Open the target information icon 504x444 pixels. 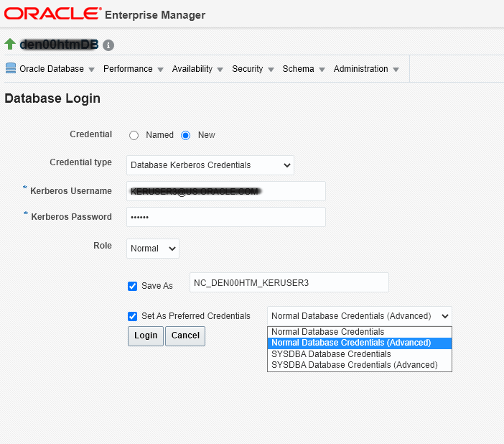108,45
